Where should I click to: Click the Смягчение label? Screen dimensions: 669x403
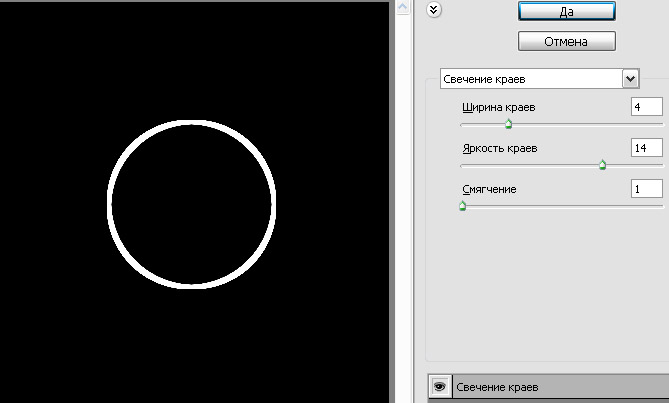click(489, 189)
